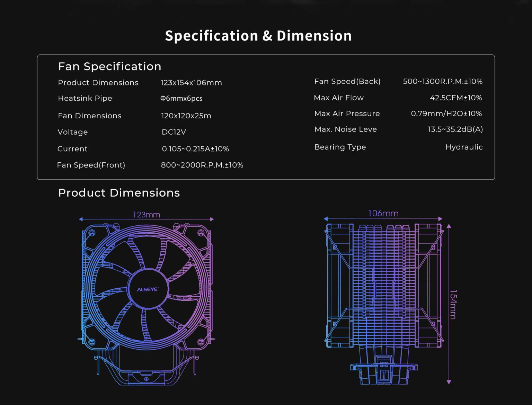Click the Hydraulic bearing type value

464,147
